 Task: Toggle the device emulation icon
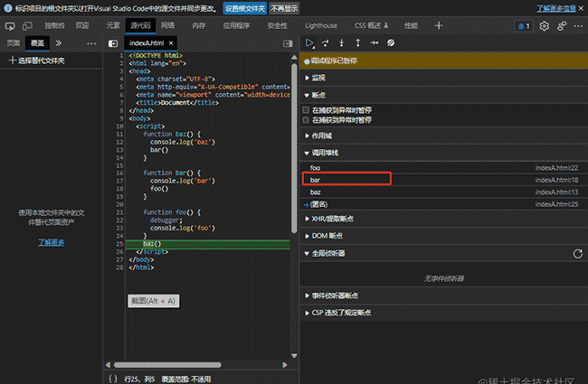tap(27, 26)
